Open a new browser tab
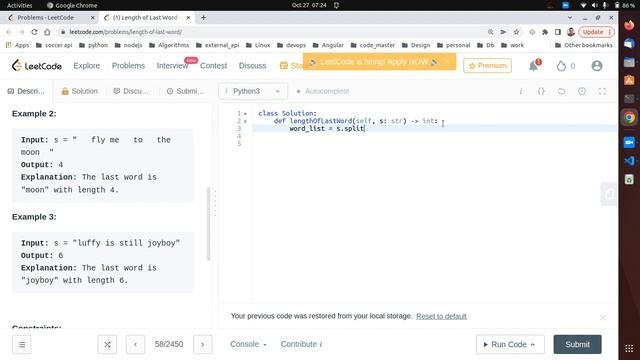Viewport: 640px width, 360px height. pos(203,18)
